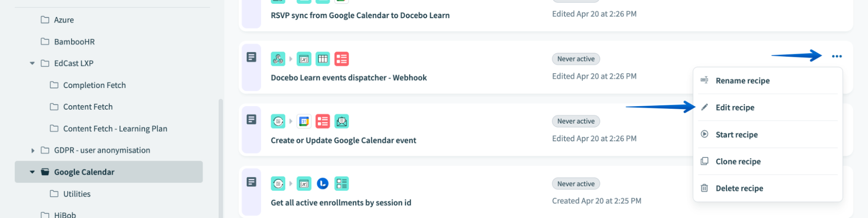868x218 pixels.
Task: Select Clone recipe in the context menu
Action: coord(738,162)
